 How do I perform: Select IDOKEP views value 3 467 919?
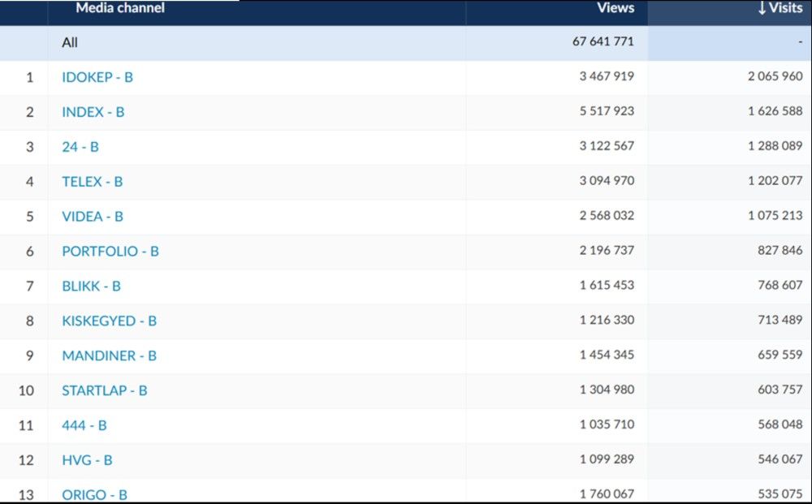click(607, 76)
